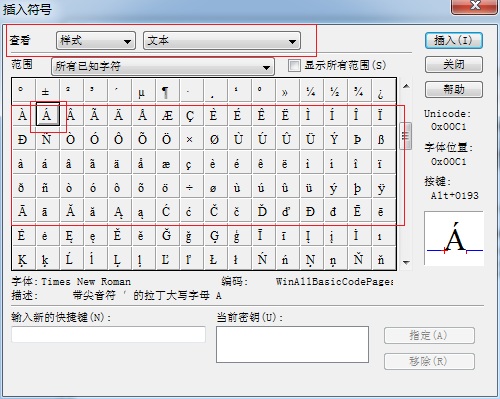Screen dimensions: 500x399
Task: Open the 文本 style dropdown
Action: pos(222,41)
